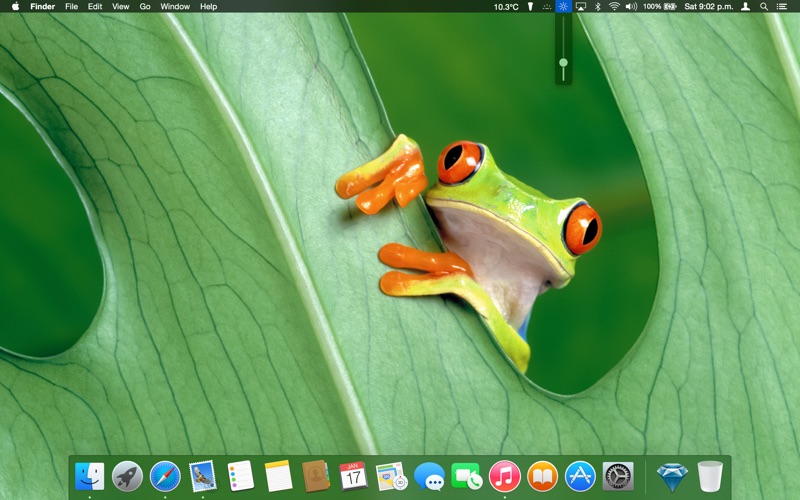Open the Trash in the Dock
The width and height of the screenshot is (800, 500).
tap(710, 476)
